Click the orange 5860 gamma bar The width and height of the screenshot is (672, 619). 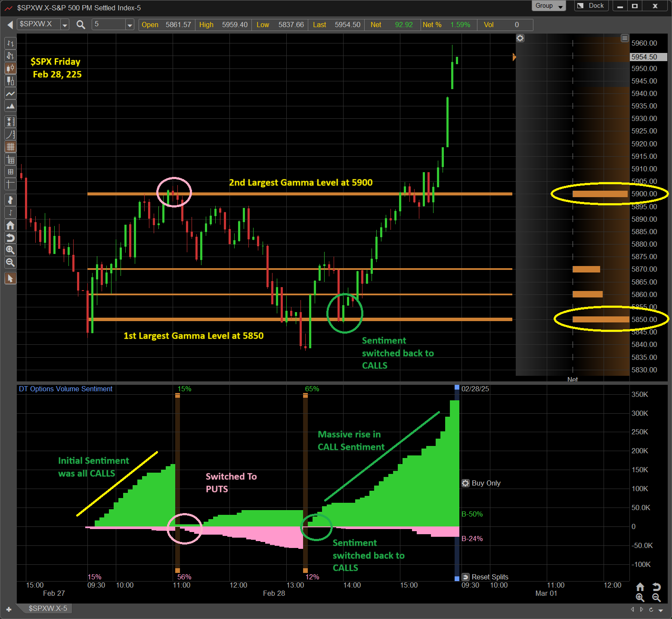588,294
